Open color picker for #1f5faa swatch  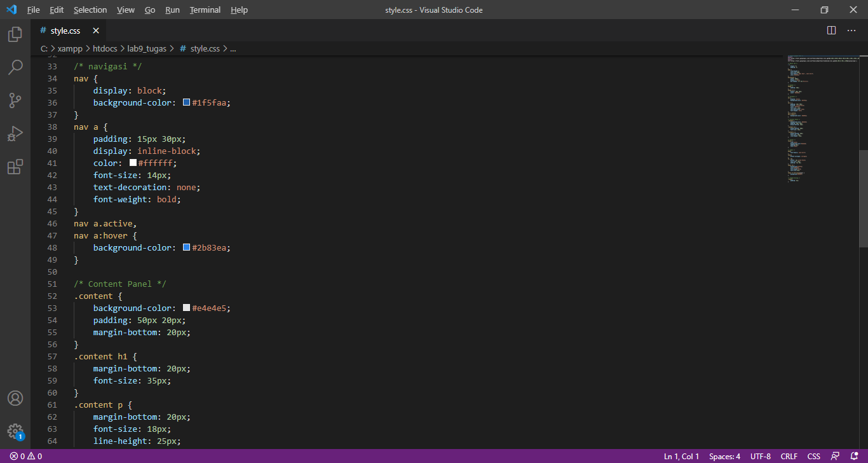coord(186,102)
